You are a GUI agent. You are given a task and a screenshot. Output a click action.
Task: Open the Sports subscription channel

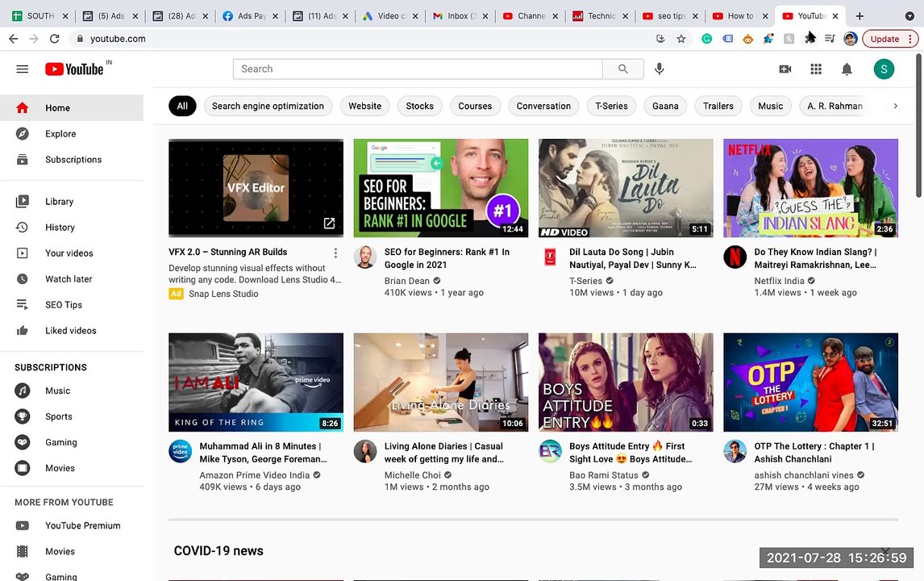point(71,416)
